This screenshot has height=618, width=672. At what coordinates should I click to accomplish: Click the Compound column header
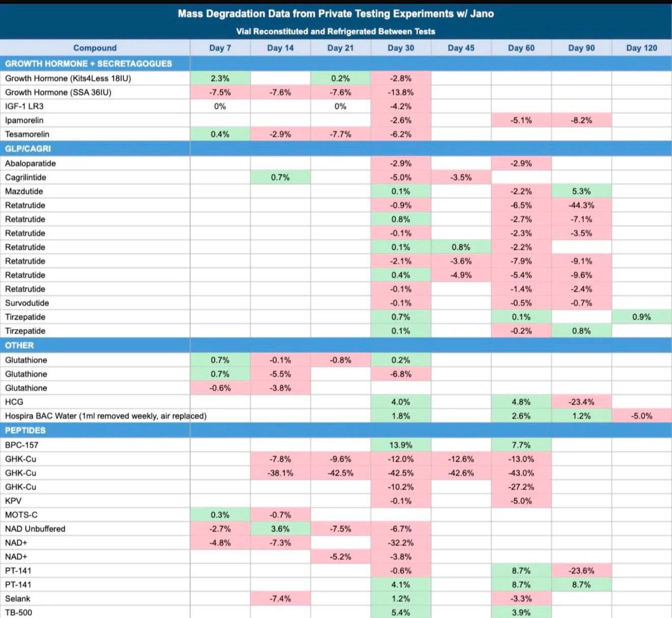[x=95, y=48]
